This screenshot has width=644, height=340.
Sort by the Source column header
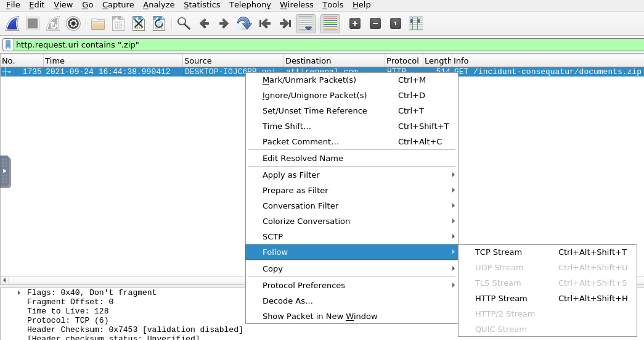(x=233, y=61)
